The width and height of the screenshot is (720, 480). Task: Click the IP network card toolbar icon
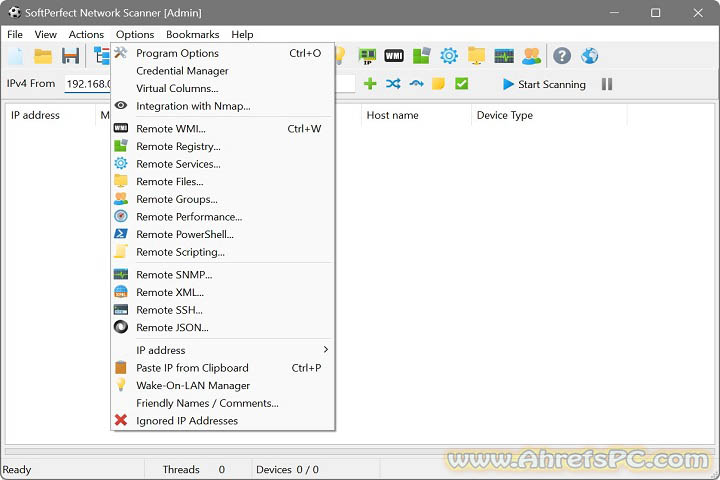(x=367, y=56)
